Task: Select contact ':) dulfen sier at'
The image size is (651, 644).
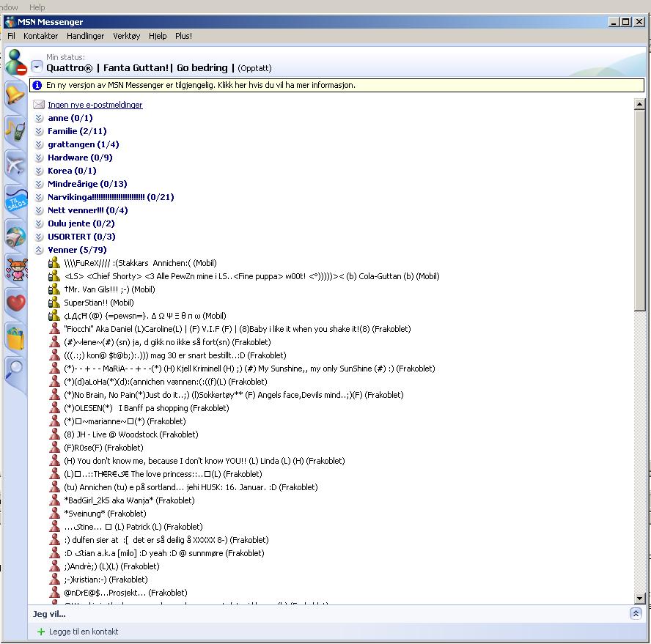Action: (166, 539)
